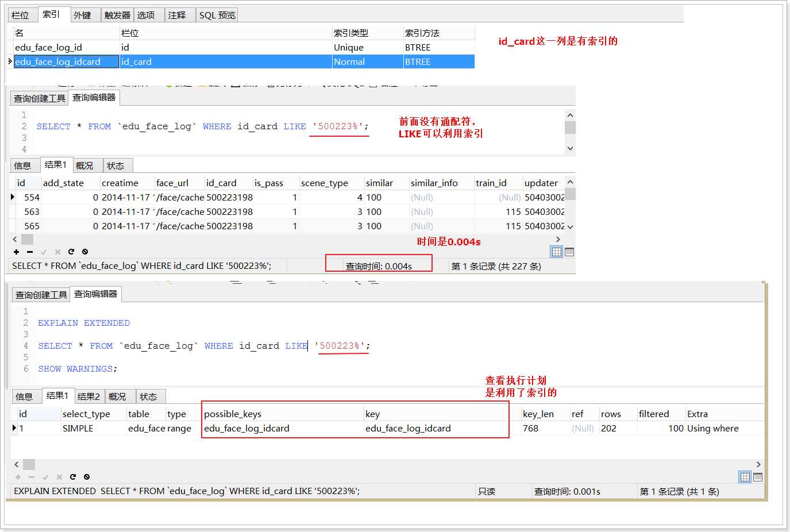Select the edu_face_log_id index row
This screenshot has width=790, height=532.
pyautogui.click(x=244, y=47)
